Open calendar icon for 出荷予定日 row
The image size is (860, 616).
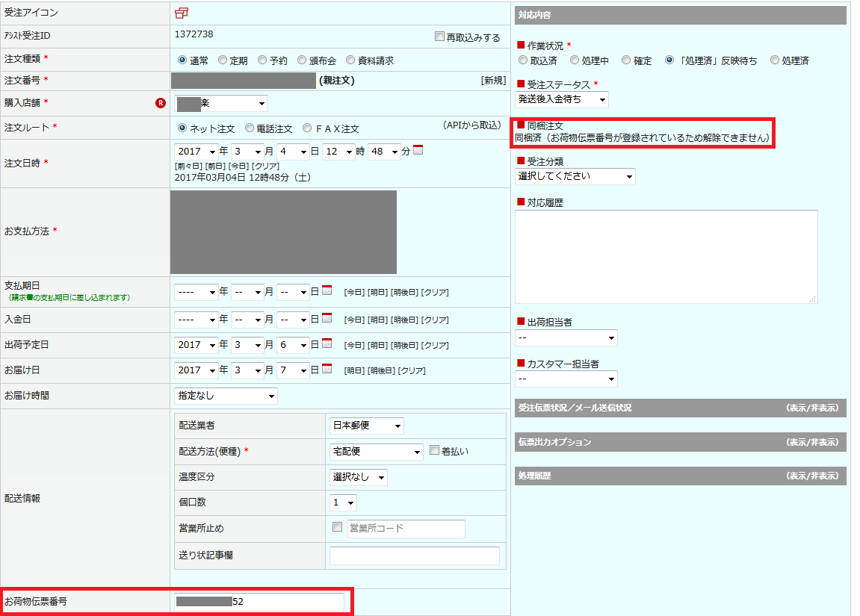[x=327, y=344]
